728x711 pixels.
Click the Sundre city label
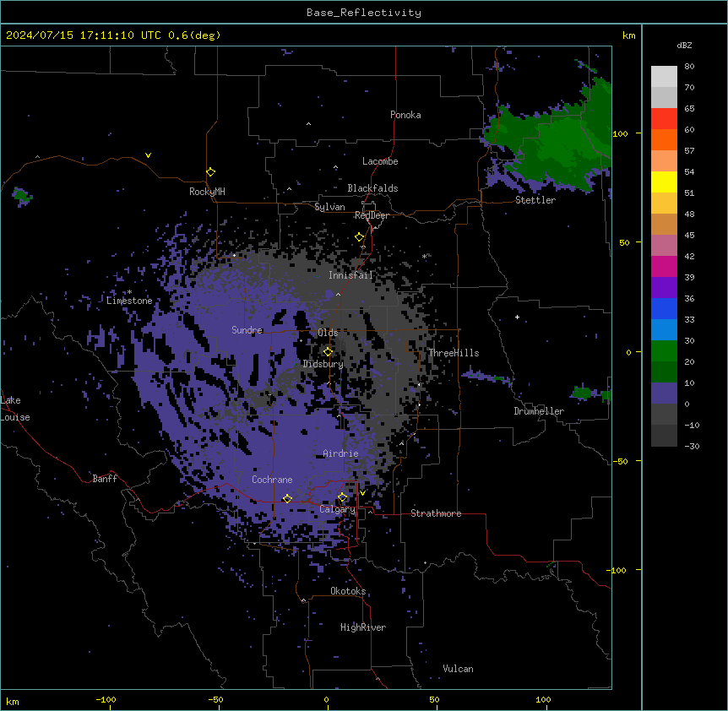tap(247, 330)
